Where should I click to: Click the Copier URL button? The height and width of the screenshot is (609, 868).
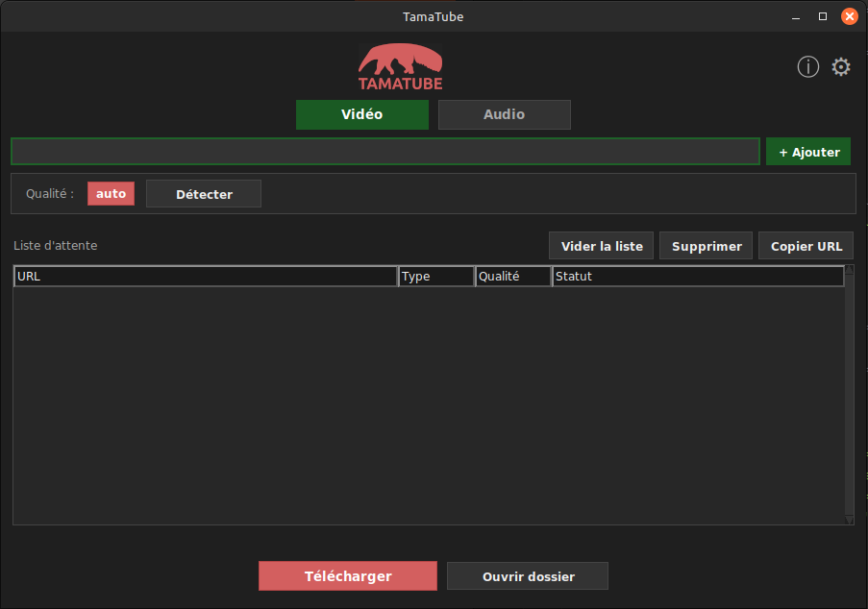click(806, 246)
